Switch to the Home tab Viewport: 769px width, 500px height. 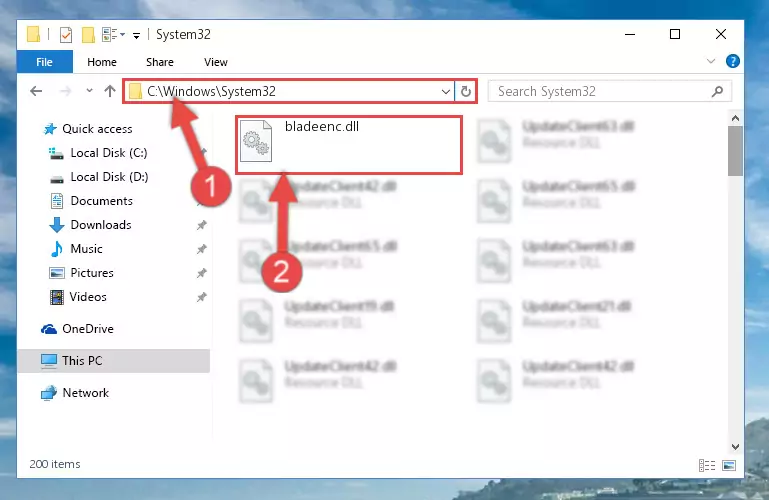tap(102, 62)
